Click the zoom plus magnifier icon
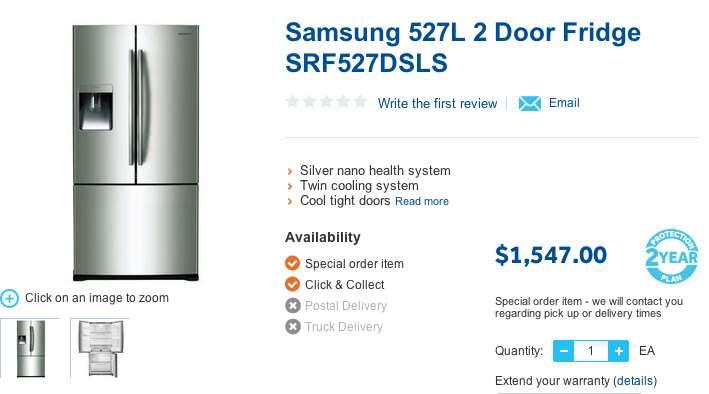This screenshot has height=394, width=709. pyautogui.click(x=9, y=299)
